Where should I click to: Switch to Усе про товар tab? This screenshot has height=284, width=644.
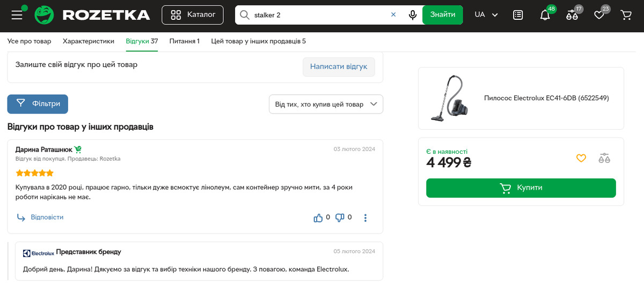pos(30,41)
